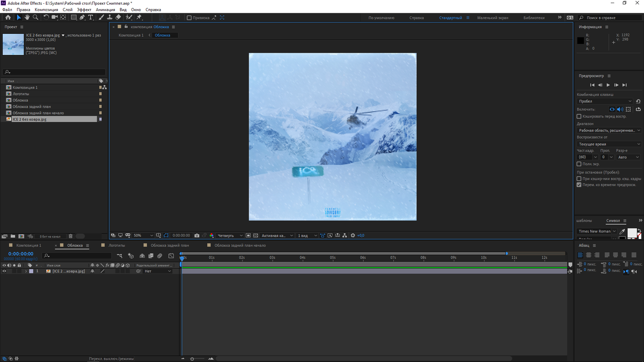Select the Pan Behind anchor point tool
Viewport: 644px width, 362px height.
[x=63, y=17]
